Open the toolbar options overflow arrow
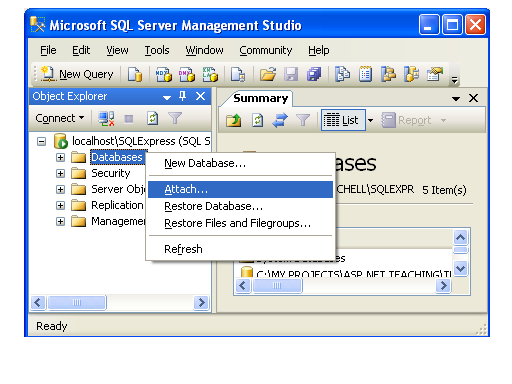 click(454, 79)
